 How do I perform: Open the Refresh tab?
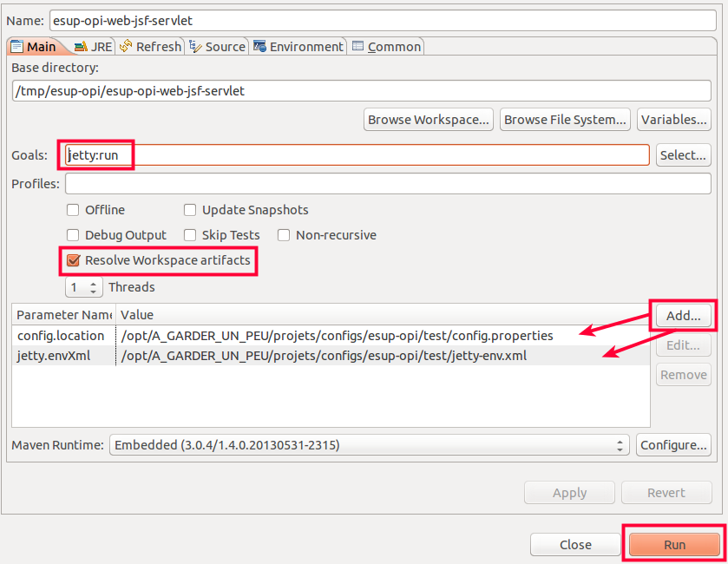150,47
